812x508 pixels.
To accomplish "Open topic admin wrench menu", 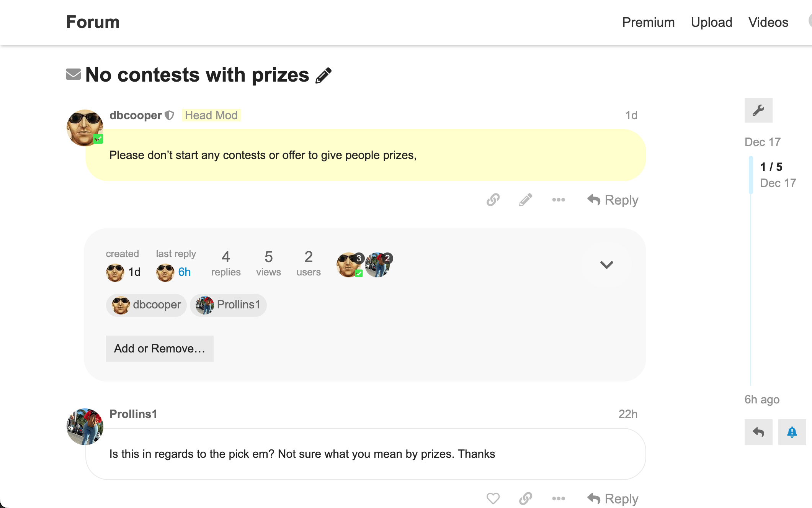I will [x=758, y=110].
